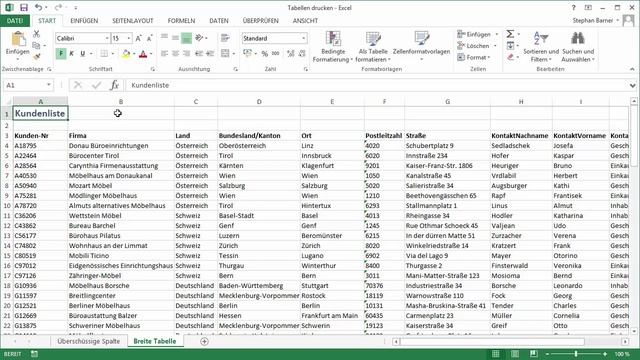The image size is (640, 360).
Task: Open the EINFÜGEN ribbon tab
Action: pos(84,20)
